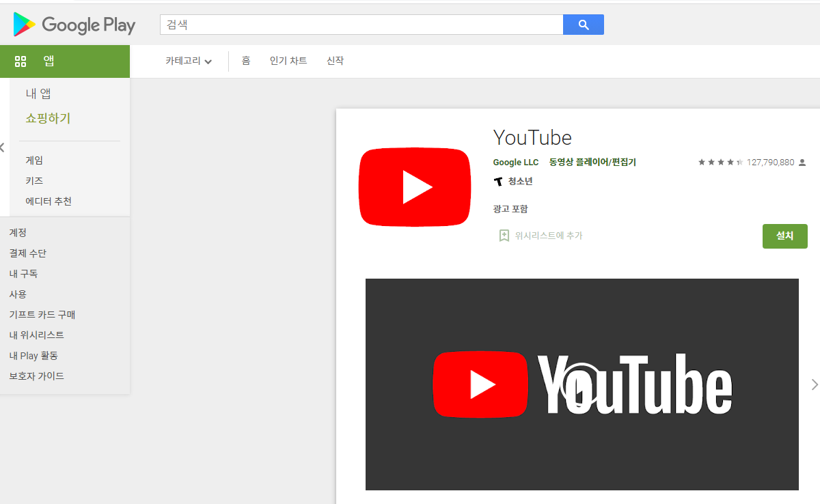Open the Google LLC developer link
This screenshot has height=504, width=820.
516,163
